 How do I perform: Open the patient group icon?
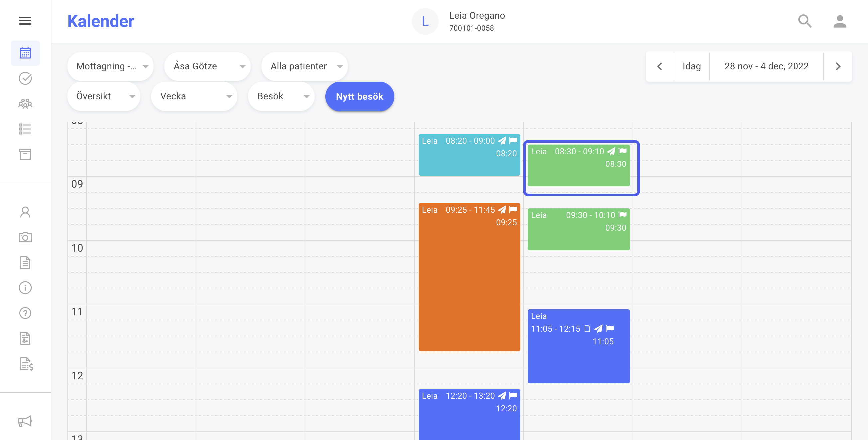pos(25,104)
